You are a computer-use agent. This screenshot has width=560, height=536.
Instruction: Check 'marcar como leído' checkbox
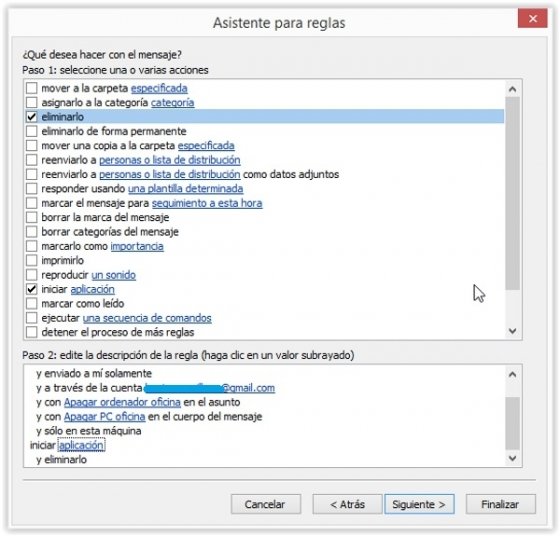click(31, 304)
